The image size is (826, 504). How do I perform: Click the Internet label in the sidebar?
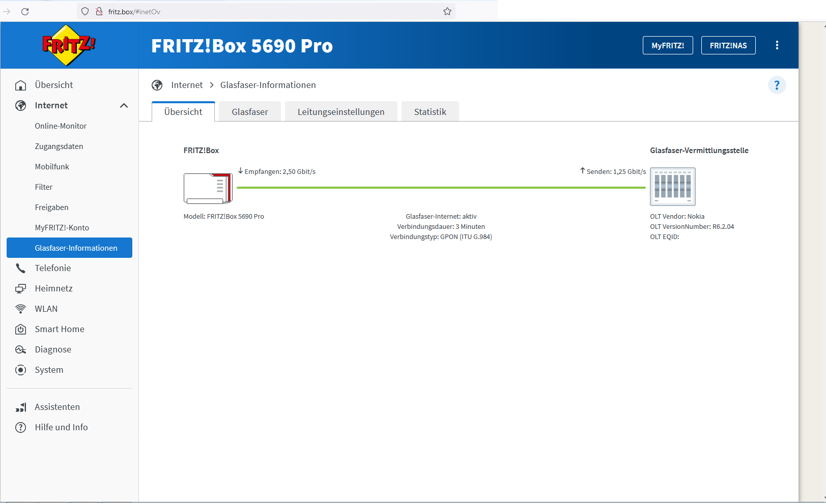[x=51, y=105]
